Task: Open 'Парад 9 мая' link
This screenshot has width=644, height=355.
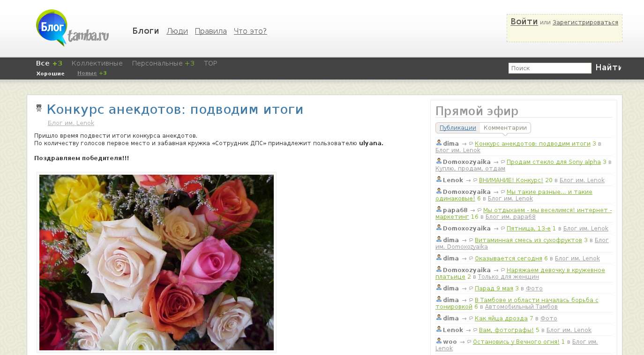Action: coord(494,288)
